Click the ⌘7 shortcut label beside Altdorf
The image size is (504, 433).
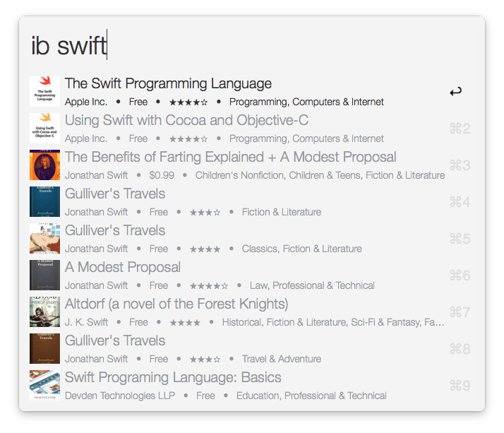[x=460, y=312]
